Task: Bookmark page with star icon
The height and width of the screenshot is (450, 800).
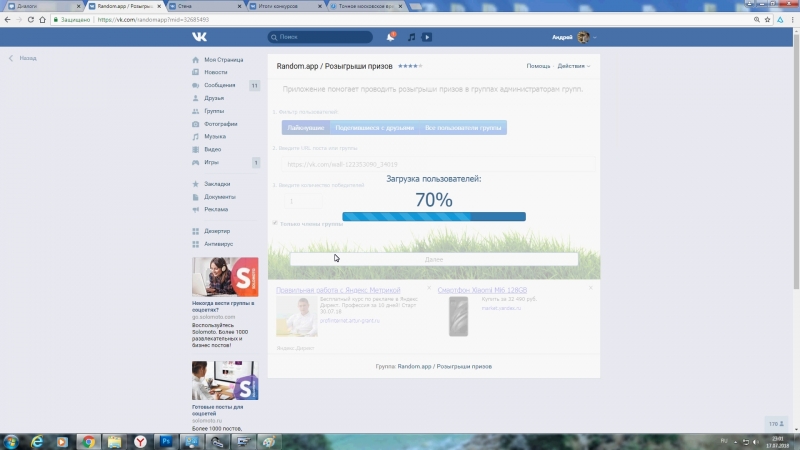Action: 767,19
